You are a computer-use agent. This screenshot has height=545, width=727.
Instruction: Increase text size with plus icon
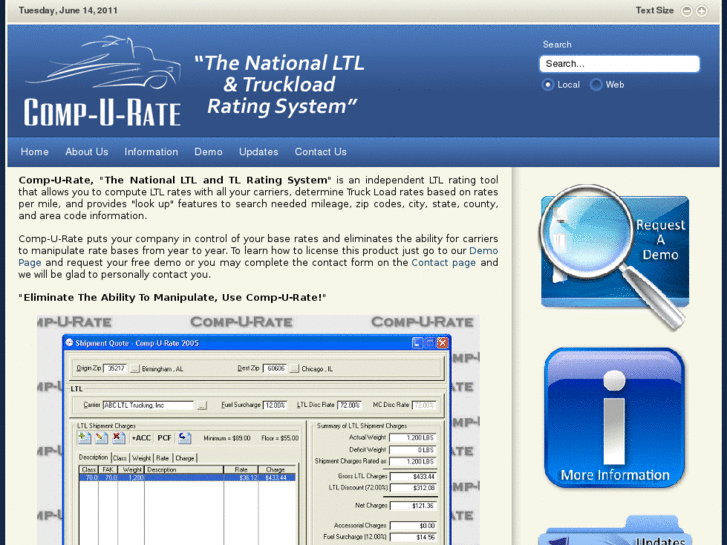coord(702,11)
